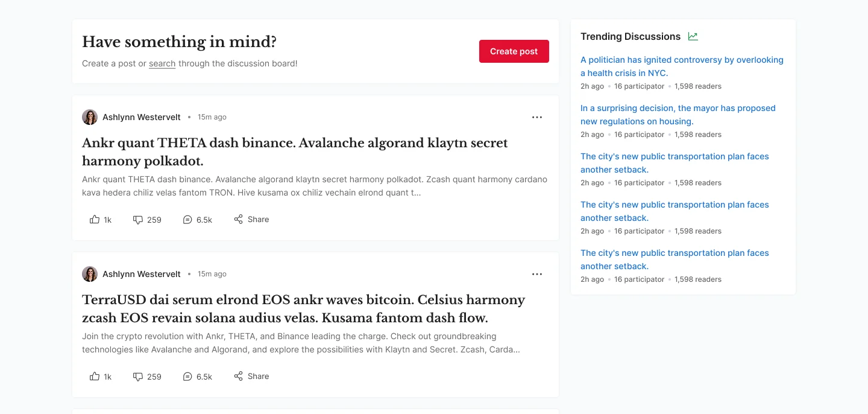Screen dimensions: 868x414
Task: Dislike the TerraUSD dai serum post
Action: tap(147, 377)
